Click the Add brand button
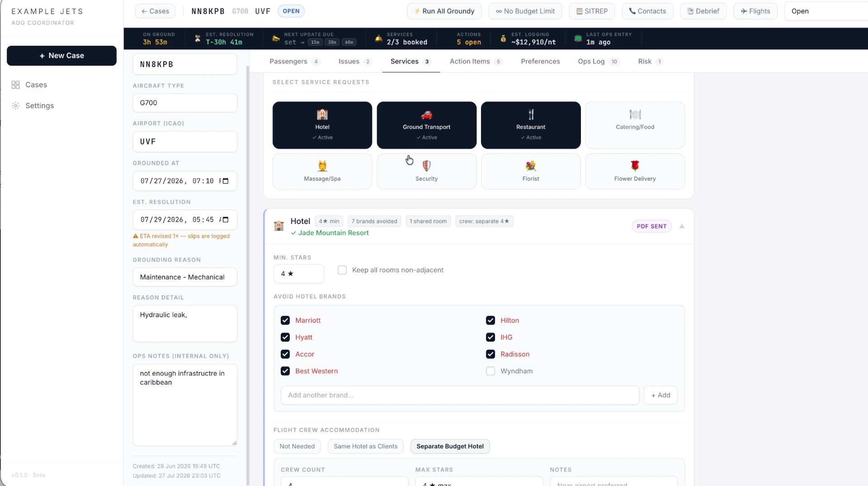The image size is (868, 486). tap(660, 395)
